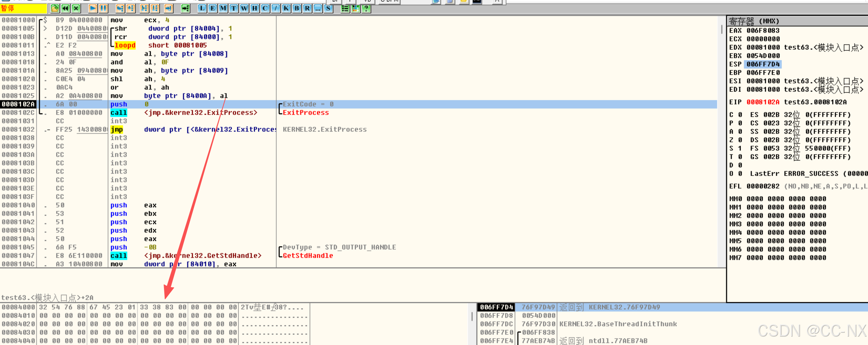Click the Execute till return icon

(x=169, y=8)
